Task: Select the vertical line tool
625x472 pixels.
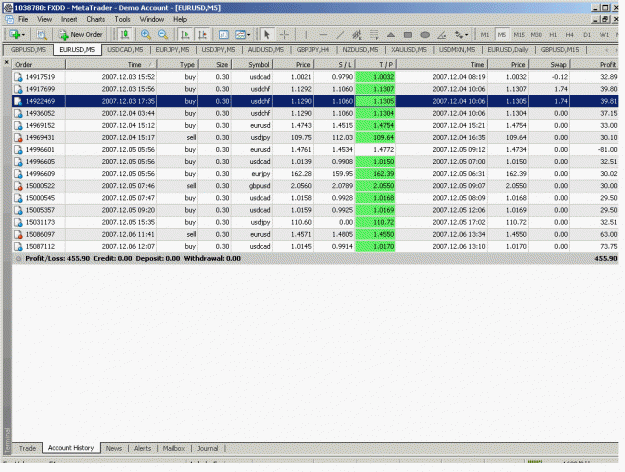Action: tap(306, 35)
